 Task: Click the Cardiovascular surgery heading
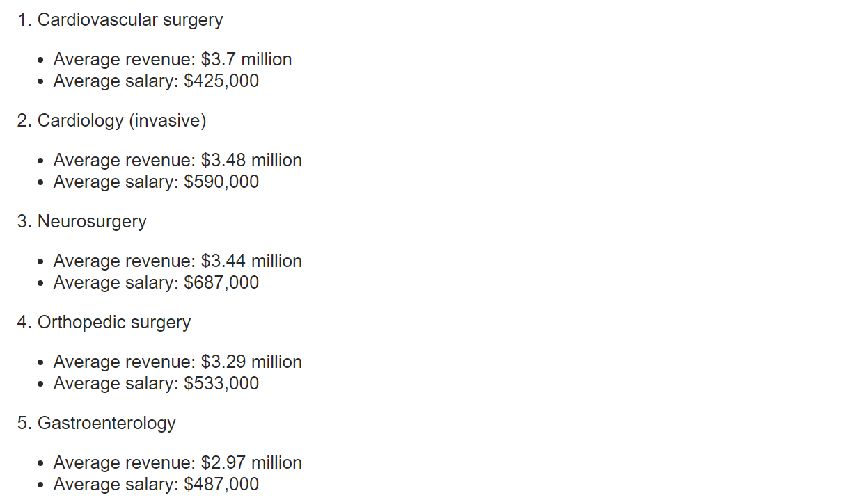130,20
